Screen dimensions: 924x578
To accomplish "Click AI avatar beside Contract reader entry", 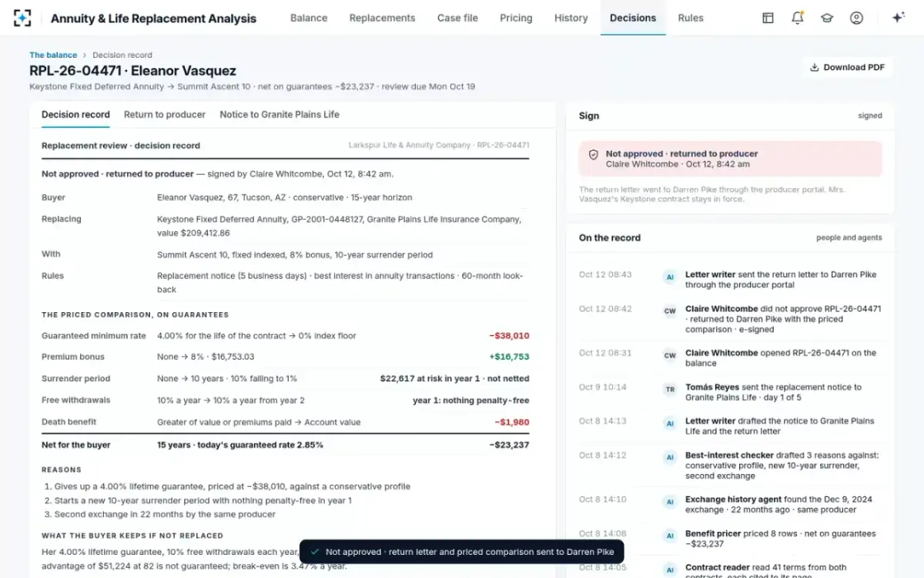I will tap(670, 569).
